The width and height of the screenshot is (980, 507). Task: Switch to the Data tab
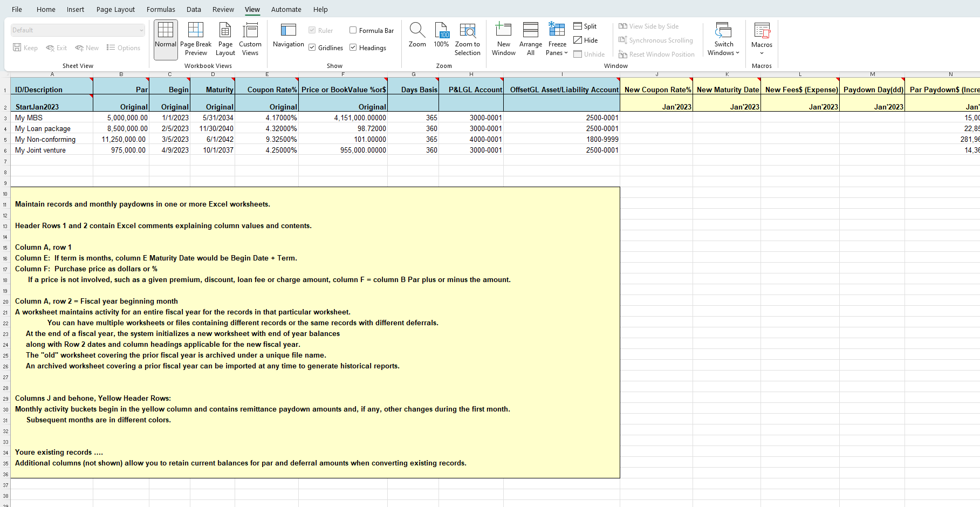194,9
